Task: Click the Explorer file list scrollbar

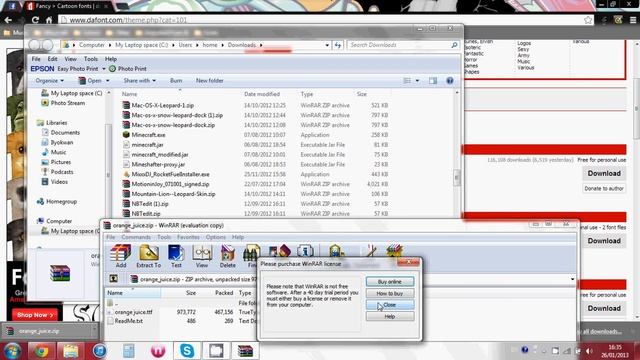Action: click(457, 177)
